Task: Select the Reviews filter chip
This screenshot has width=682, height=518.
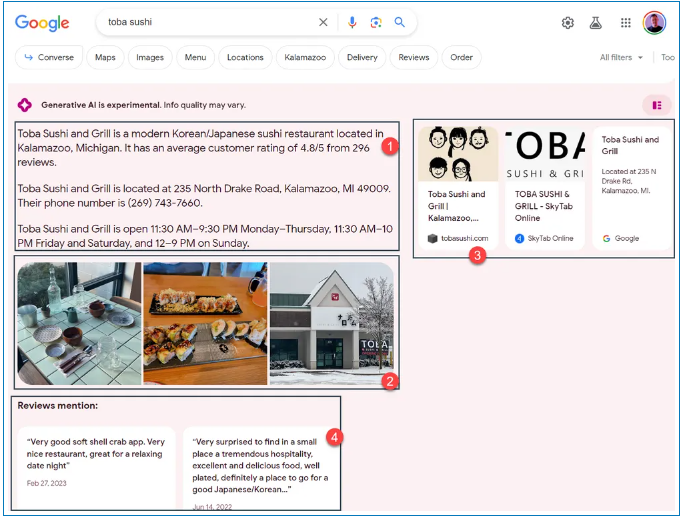Action: 414,57
